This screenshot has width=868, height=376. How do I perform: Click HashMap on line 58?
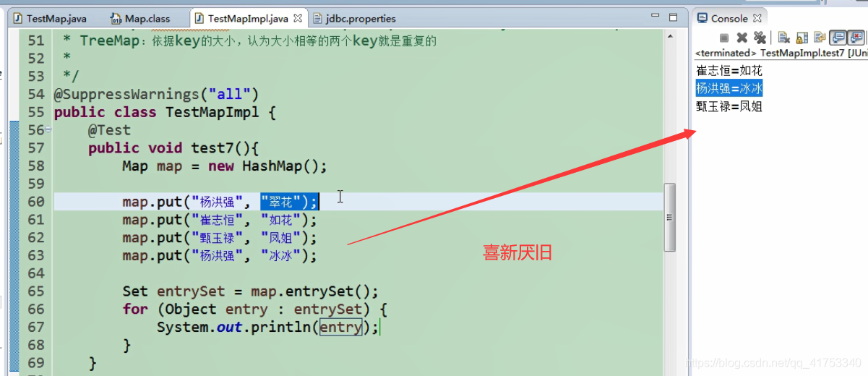(272, 166)
